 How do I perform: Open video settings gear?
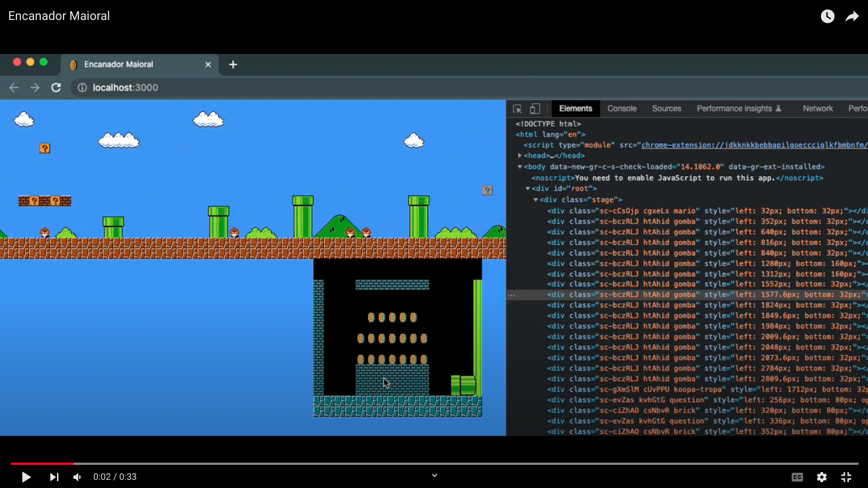(822, 477)
